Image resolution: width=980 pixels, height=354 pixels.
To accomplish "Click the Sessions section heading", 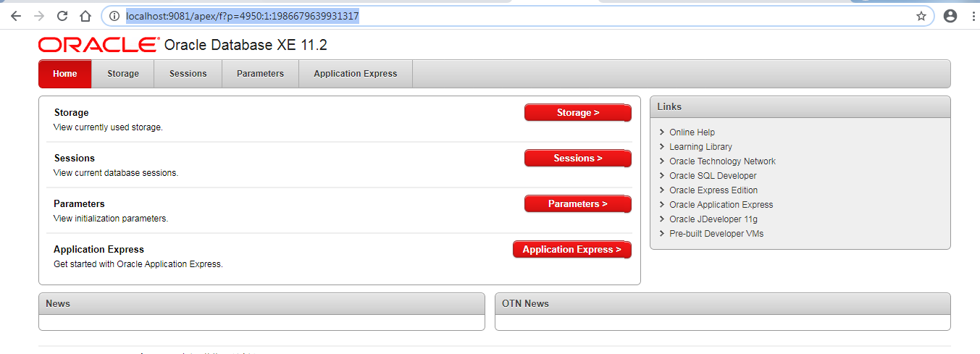I will [x=74, y=159].
